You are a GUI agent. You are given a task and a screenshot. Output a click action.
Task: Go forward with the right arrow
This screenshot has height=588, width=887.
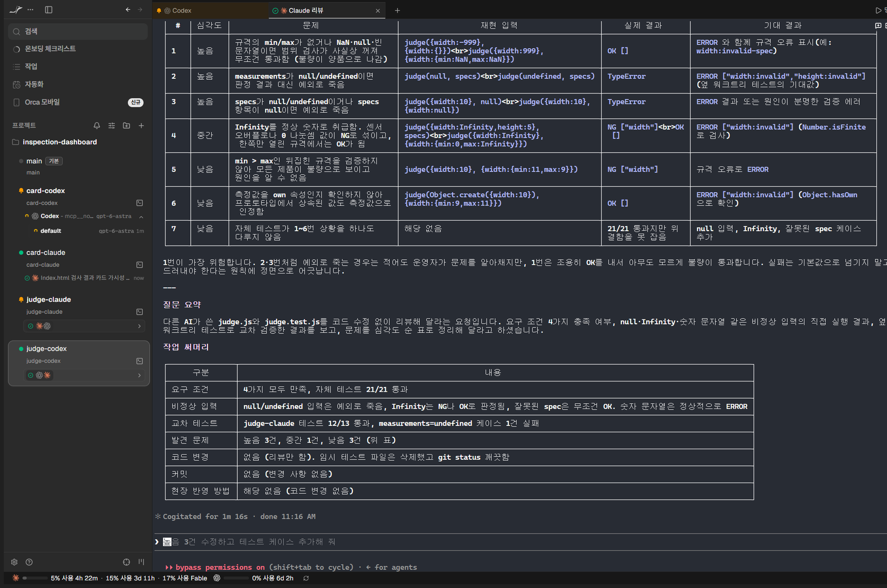[x=140, y=9]
